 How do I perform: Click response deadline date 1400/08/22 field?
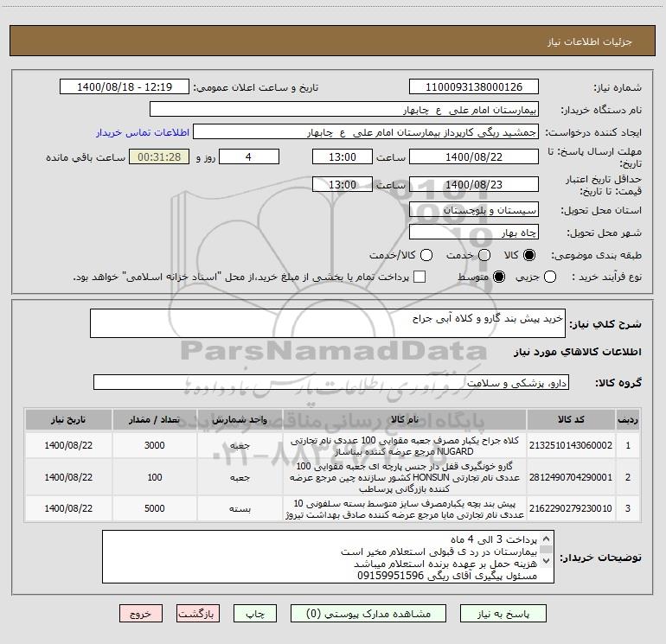tap(474, 156)
